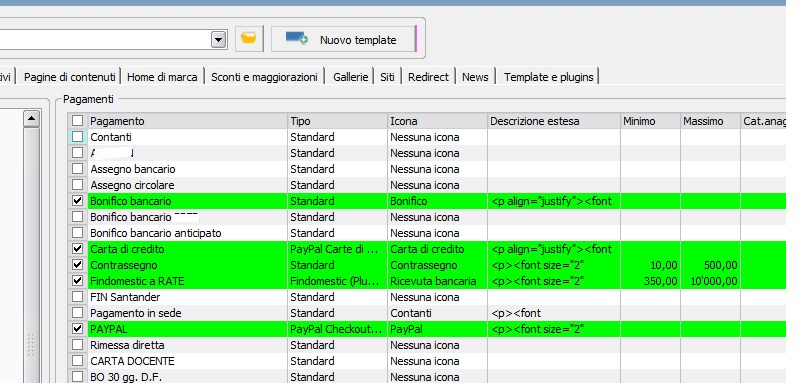This screenshot has width=809, height=383.
Task: Click the Ricevuta bancaria icon cell
Action: (438, 281)
